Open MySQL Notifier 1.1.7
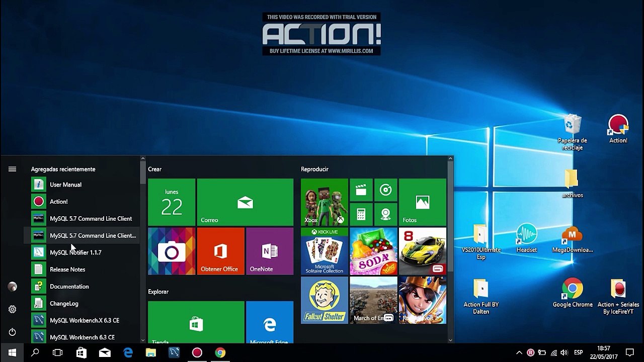This screenshot has height=362, width=644. coord(82,252)
